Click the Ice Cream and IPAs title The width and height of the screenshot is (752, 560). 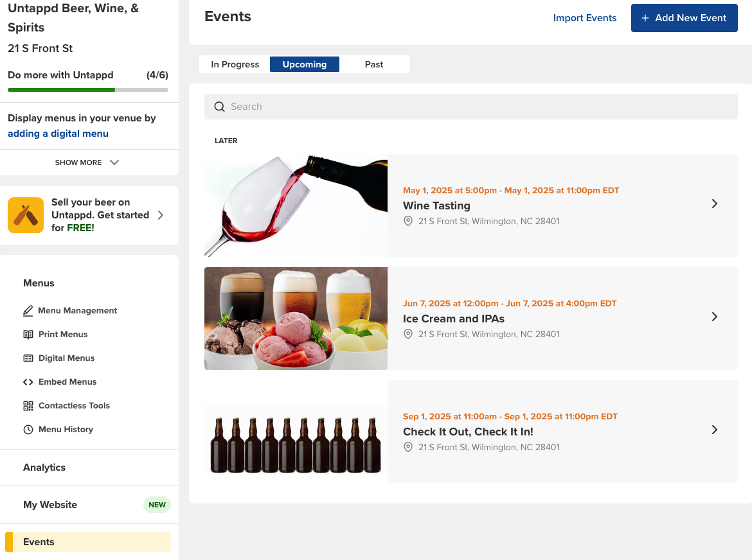click(454, 319)
